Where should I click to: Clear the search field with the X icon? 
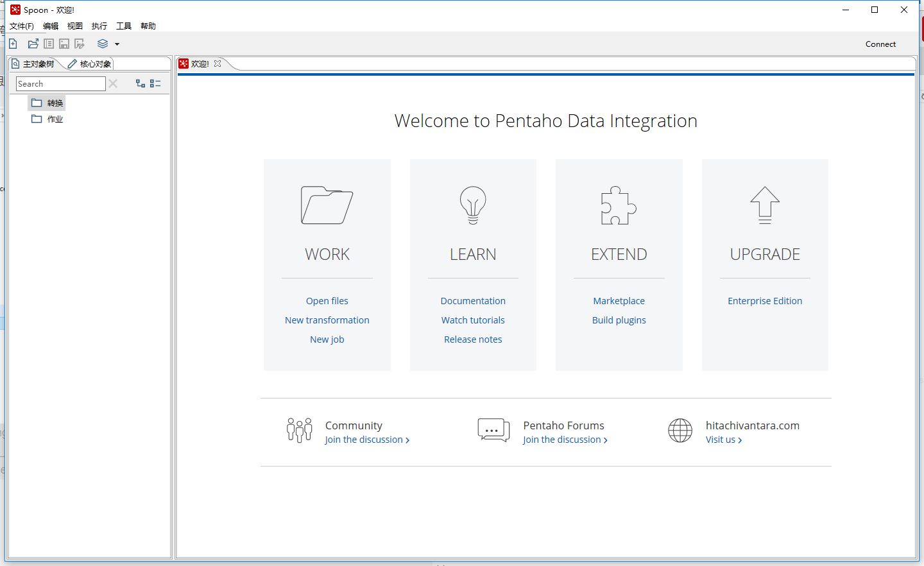click(113, 83)
